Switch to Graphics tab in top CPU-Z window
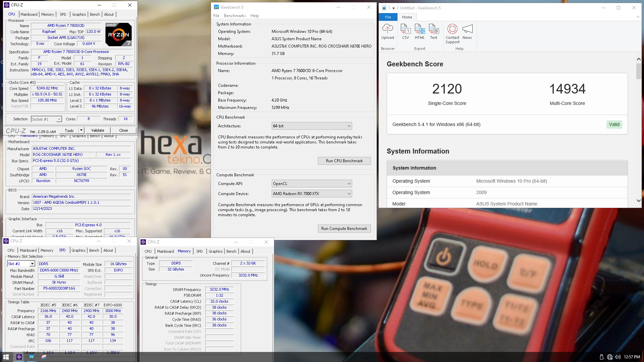The height and width of the screenshot is (362, 644). [x=79, y=14]
